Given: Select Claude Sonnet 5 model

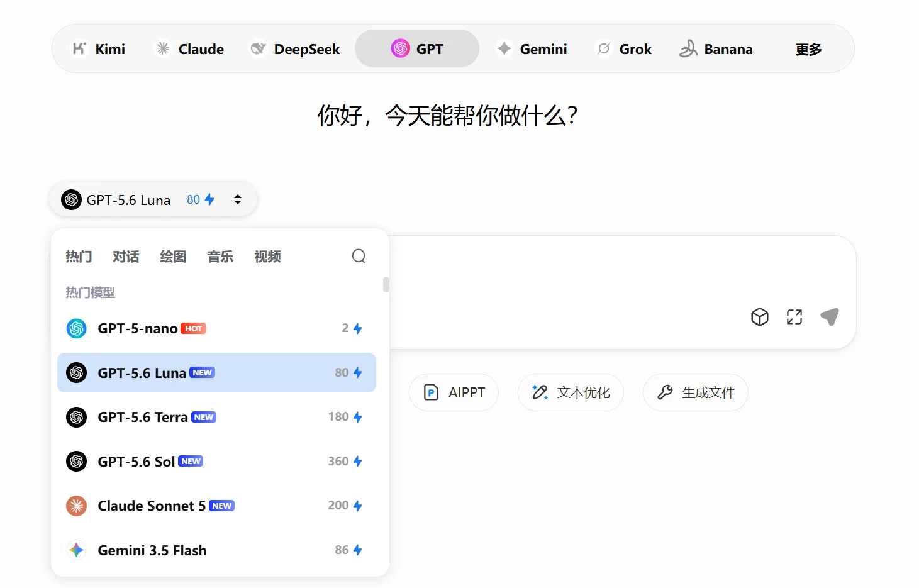Looking at the screenshot, I should pyautogui.click(x=216, y=506).
